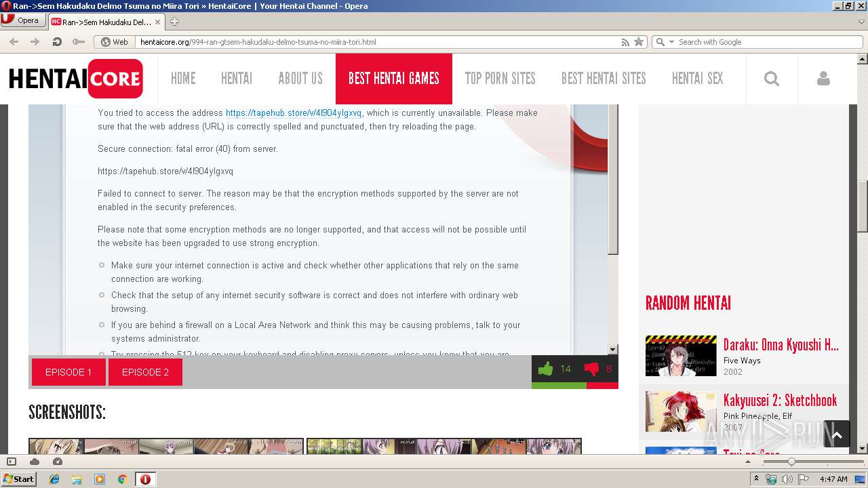Open site search with magnifier icon
The height and width of the screenshot is (488, 868).
pos(772,79)
